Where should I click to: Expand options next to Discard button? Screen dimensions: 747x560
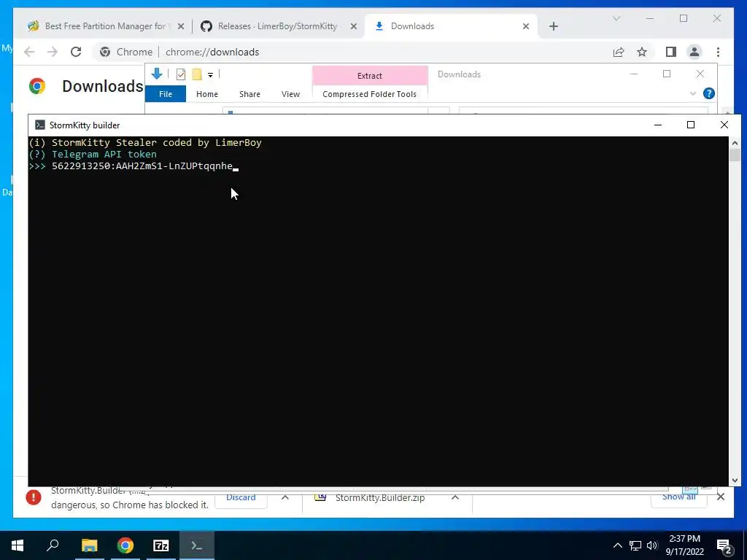[285, 497]
